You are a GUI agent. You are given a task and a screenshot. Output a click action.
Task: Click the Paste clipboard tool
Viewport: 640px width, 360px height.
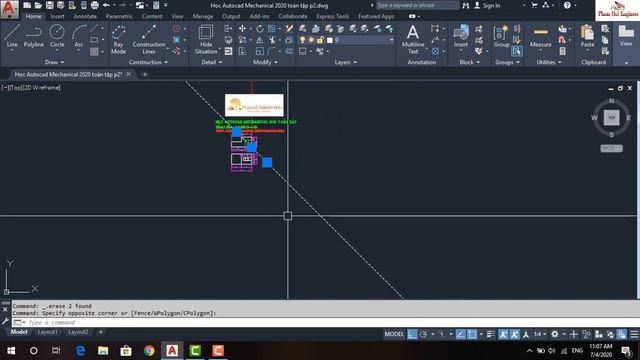587,36
